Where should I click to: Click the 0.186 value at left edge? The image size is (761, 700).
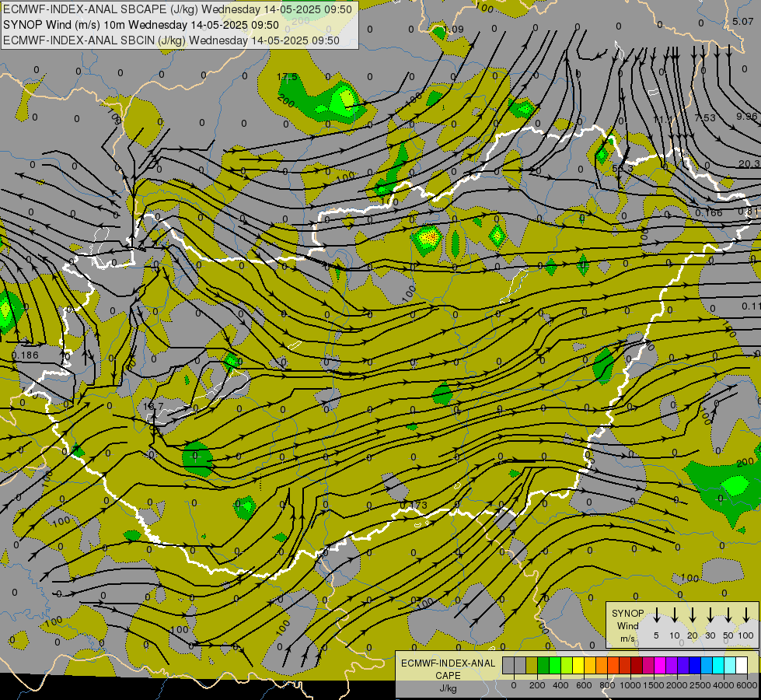(x=25, y=355)
